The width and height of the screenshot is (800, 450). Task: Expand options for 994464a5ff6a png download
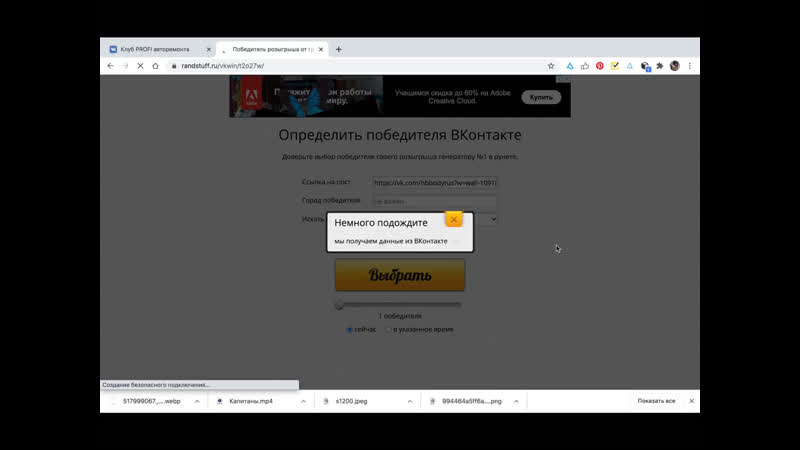coord(516,402)
